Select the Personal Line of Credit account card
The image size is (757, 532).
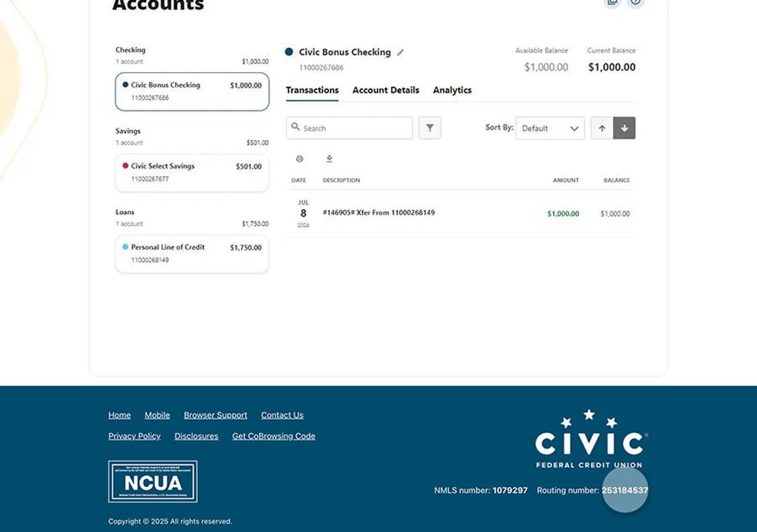point(192,254)
